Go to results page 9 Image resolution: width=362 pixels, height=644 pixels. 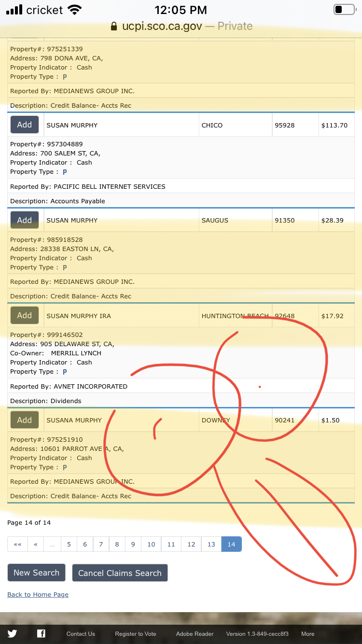pos(133,544)
